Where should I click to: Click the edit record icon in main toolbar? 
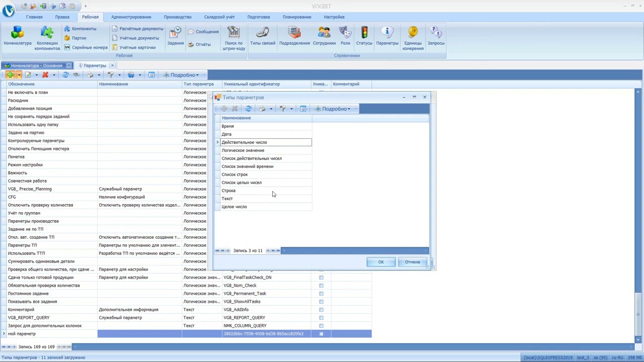(28, 75)
